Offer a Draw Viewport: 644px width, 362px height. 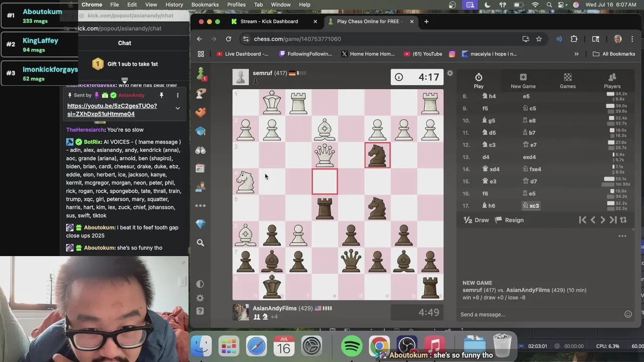coord(476,220)
